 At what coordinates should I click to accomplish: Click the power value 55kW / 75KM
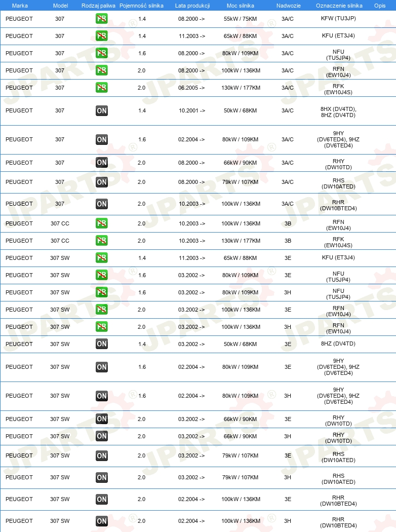pos(240,19)
